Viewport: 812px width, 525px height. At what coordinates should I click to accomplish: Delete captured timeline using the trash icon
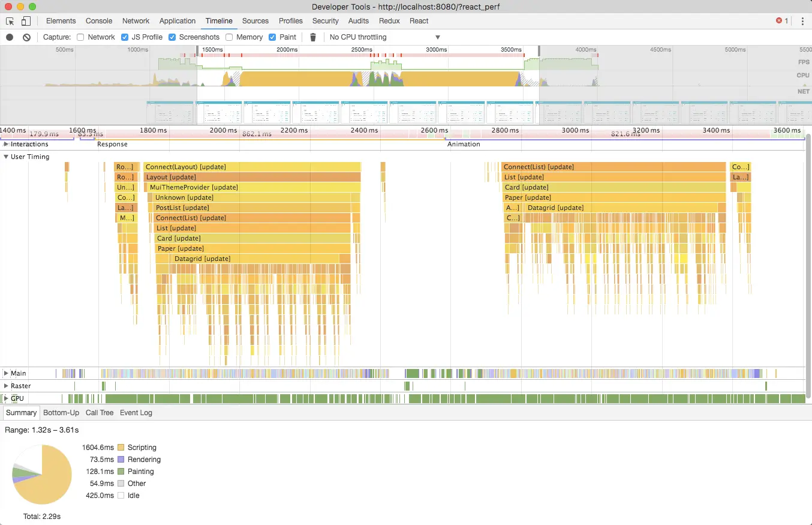pos(312,37)
